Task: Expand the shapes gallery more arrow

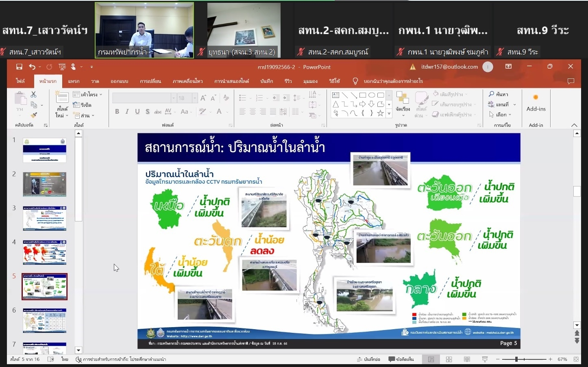Action: click(389, 114)
